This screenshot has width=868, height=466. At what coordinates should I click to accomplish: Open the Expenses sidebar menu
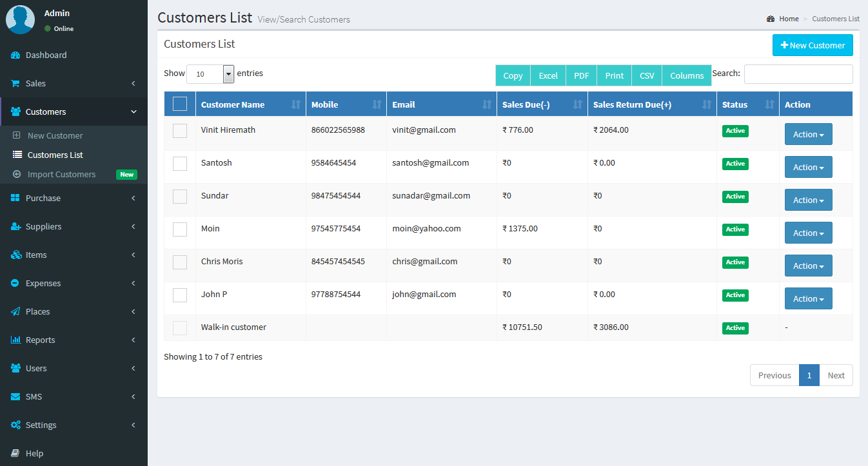[x=74, y=283]
